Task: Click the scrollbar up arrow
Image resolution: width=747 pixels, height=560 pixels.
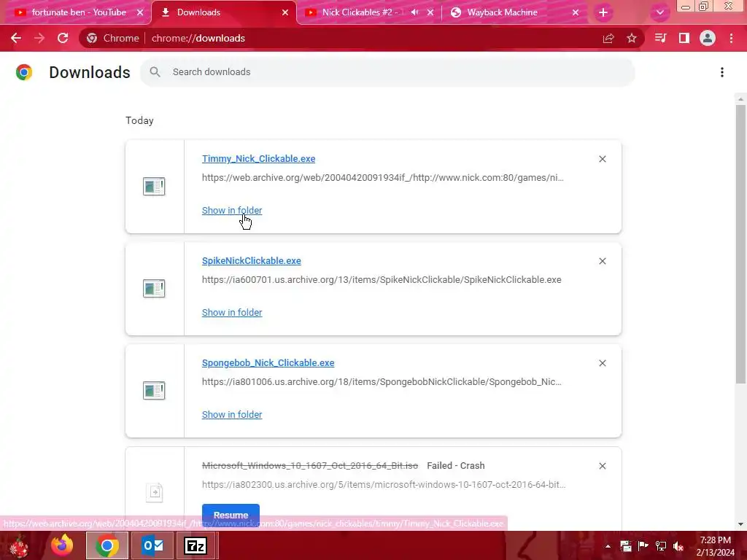Action: [740, 99]
